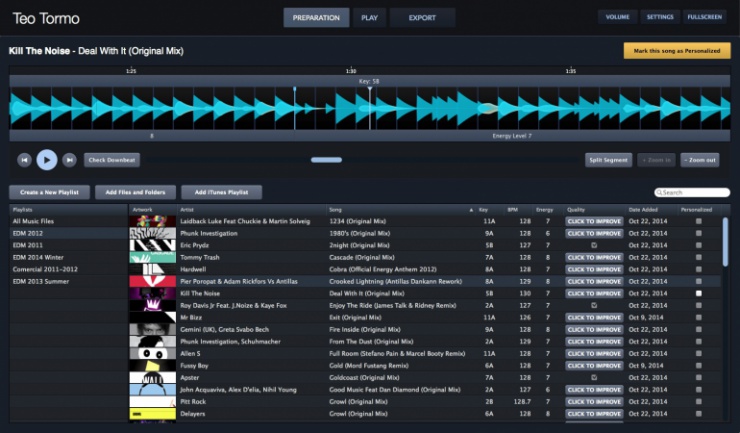This screenshot has width=740, height=433.
Task: Click the quality checkmark icon for Eric Prydz
Action: click(595, 245)
